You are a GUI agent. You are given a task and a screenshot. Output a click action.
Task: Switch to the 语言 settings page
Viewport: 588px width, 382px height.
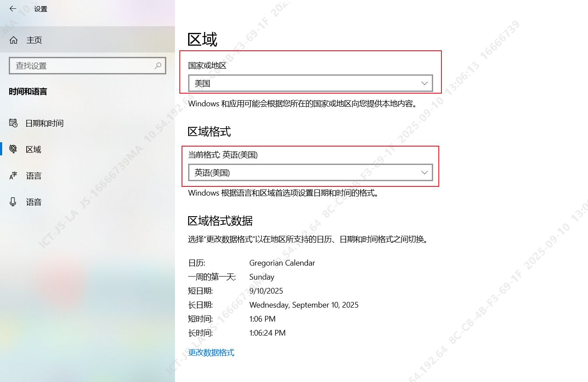[34, 176]
